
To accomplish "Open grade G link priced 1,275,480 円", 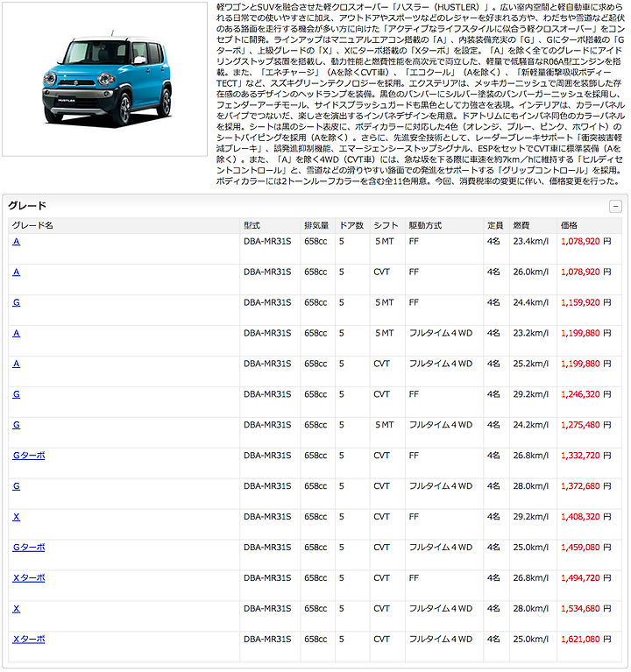I will tap(17, 425).
